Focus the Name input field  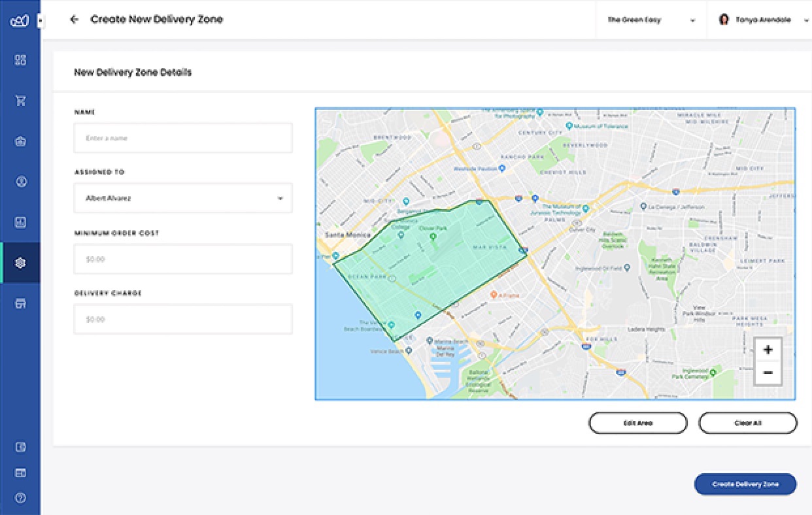tap(183, 138)
